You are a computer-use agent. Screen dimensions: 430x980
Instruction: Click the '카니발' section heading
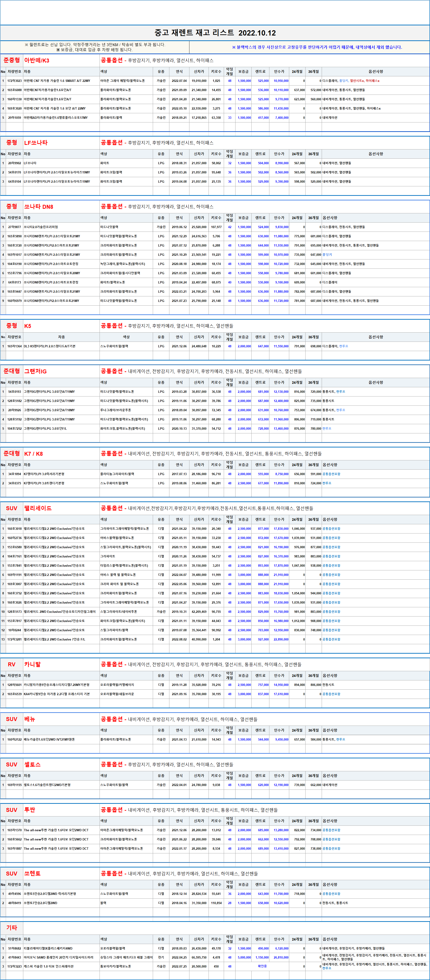pyautogui.click(x=32, y=664)
